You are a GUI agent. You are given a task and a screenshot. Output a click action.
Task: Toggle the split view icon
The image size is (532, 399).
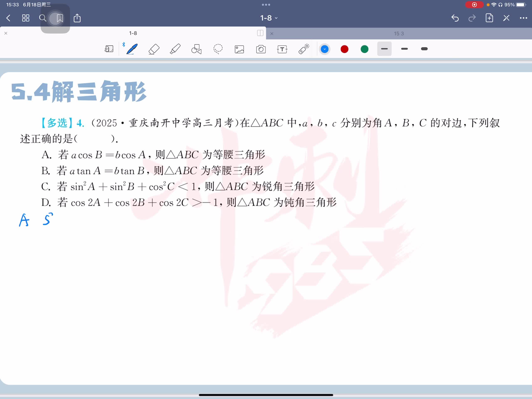[x=260, y=33]
